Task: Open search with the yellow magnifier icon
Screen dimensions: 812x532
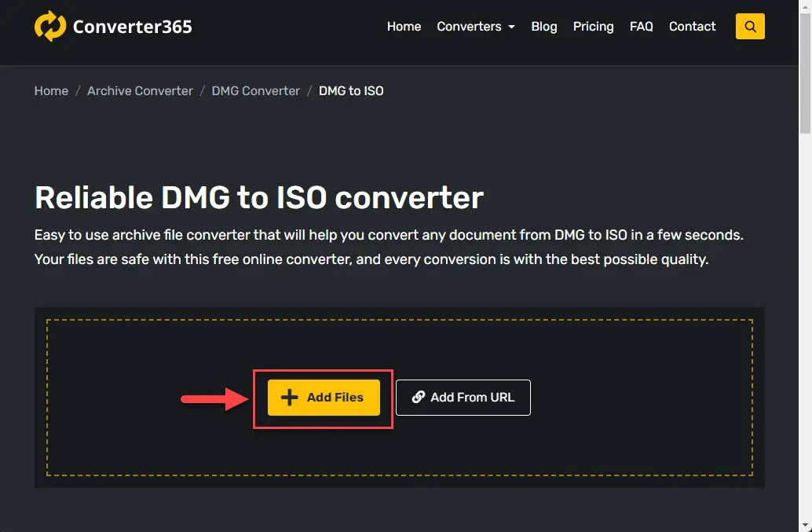Action: (x=750, y=26)
